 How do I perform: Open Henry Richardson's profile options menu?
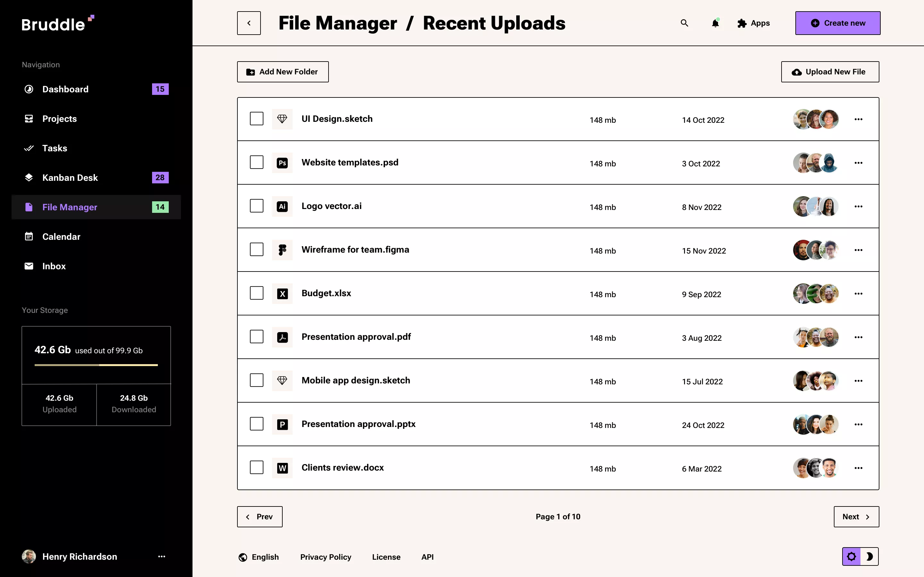162,556
